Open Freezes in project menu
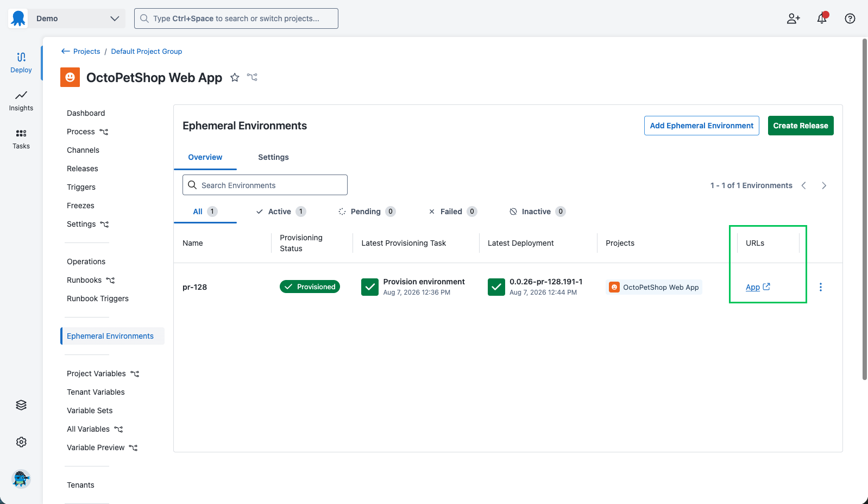The width and height of the screenshot is (868, 504). [80, 206]
